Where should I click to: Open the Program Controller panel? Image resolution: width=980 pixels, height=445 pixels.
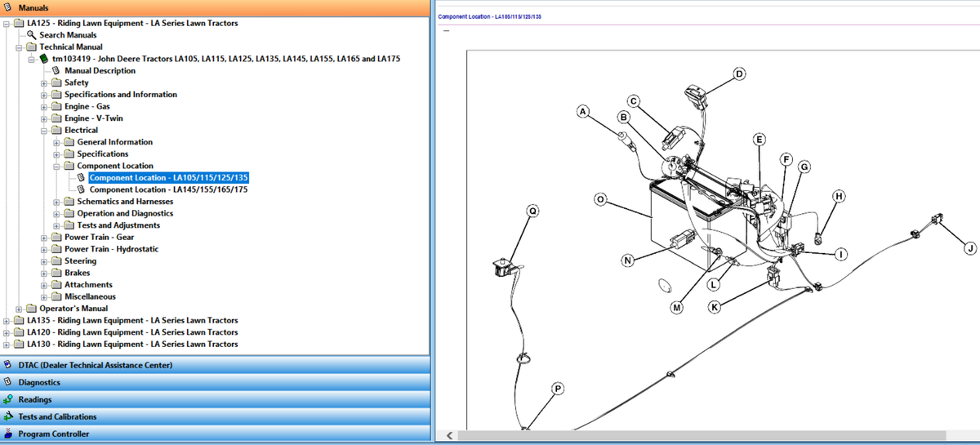pyautogui.click(x=215, y=434)
